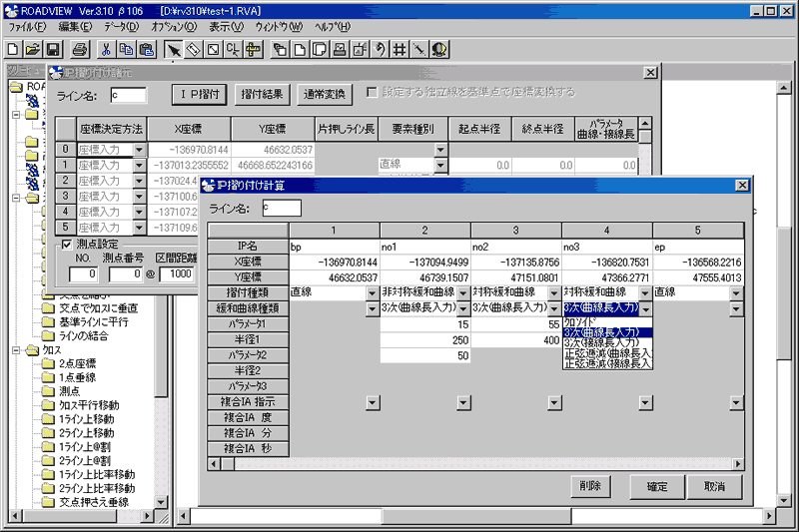Viewport: 799px width, 532px height.
Task: Open the 表示 menu
Action: tap(227, 27)
